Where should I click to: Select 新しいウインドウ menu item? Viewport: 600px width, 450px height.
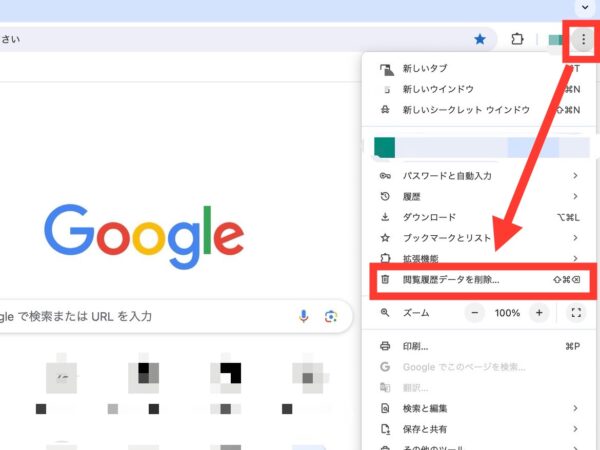click(x=479, y=89)
